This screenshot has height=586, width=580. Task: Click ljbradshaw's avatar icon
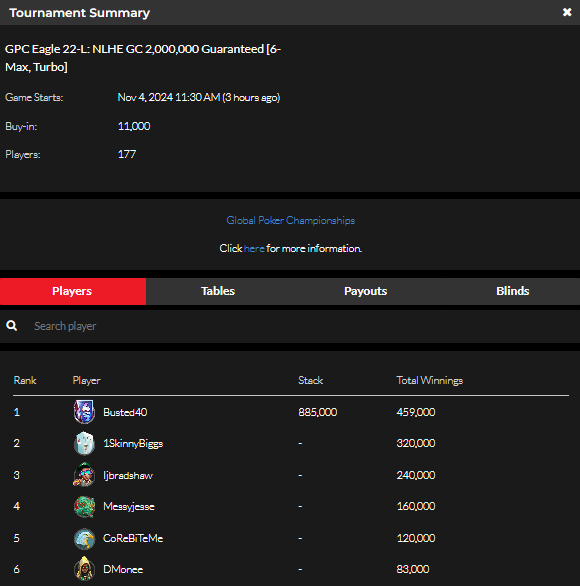click(x=84, y=475)
